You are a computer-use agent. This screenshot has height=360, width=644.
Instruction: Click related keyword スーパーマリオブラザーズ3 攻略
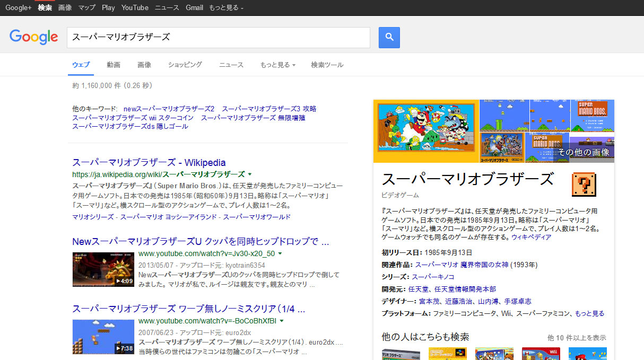(x=269, y=109)
